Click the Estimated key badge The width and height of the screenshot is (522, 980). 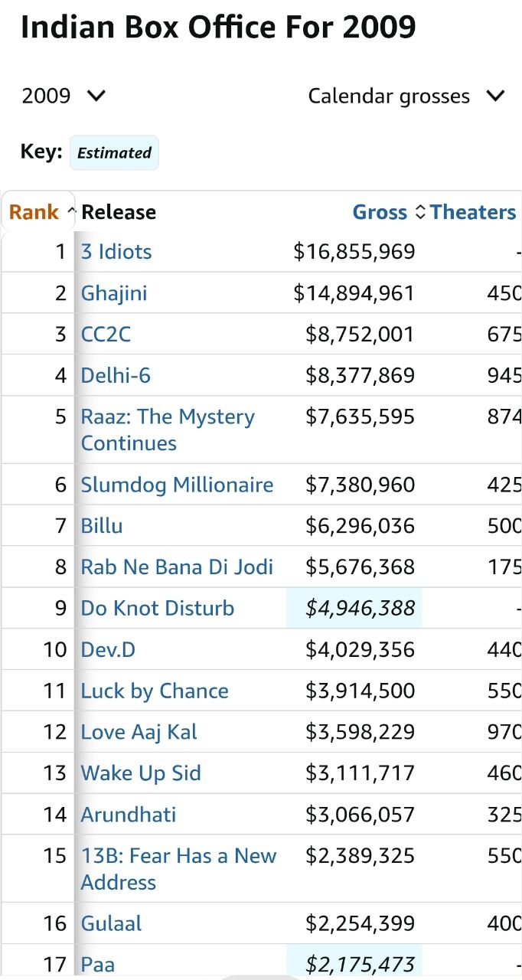click(x=114, y=152)
